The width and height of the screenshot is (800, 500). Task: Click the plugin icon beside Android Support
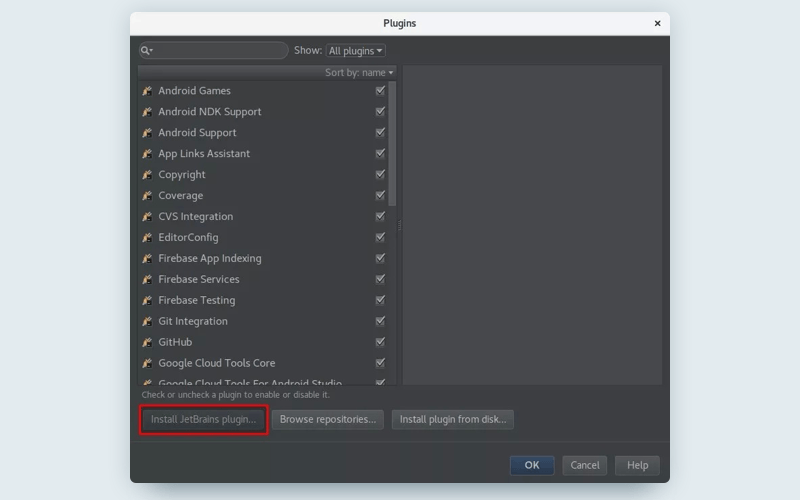coord(147,133)
